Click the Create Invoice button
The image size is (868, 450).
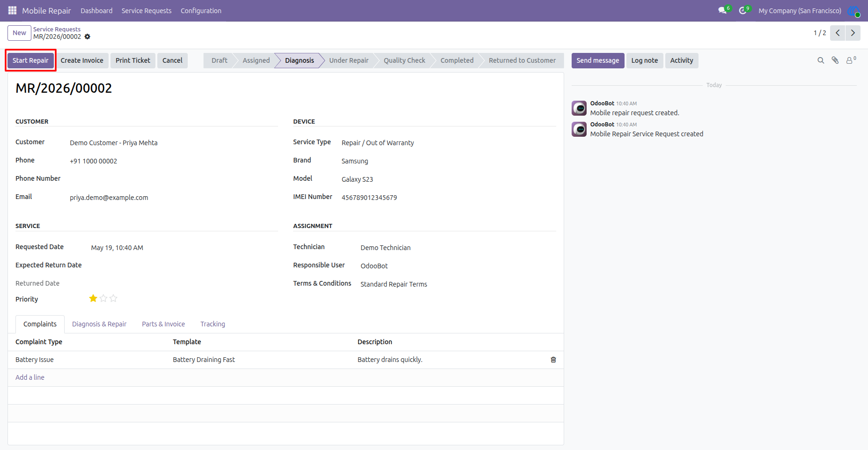[x=82, y=60]
